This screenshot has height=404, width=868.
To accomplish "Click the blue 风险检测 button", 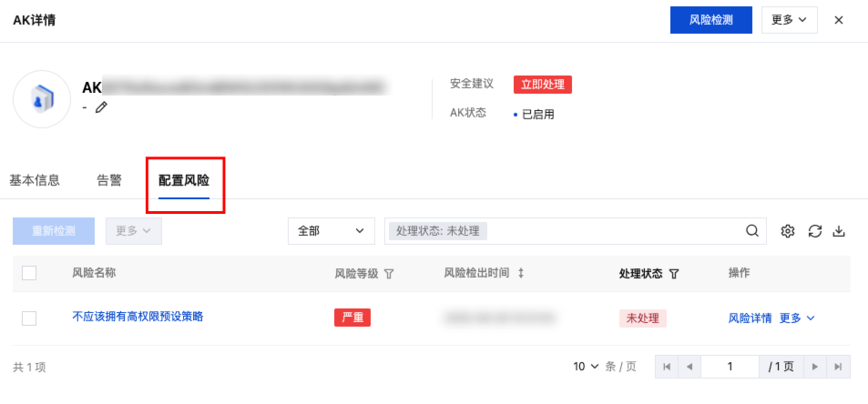I will [710, 20].
